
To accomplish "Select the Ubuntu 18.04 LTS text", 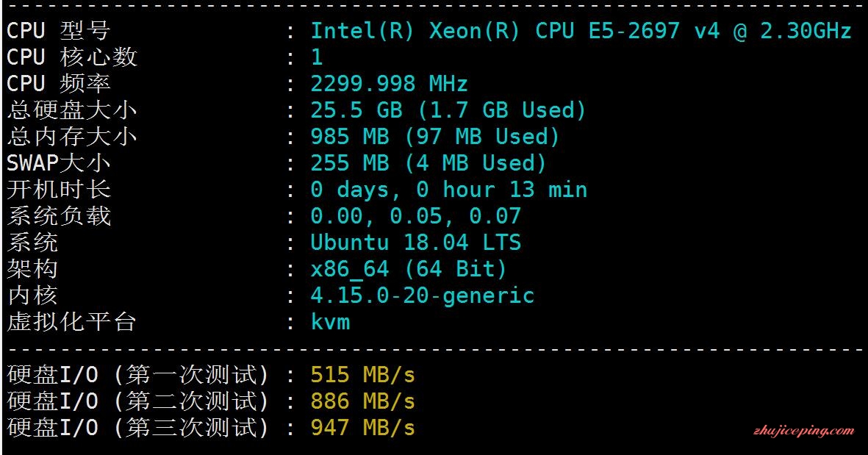I will coord(416,243).
